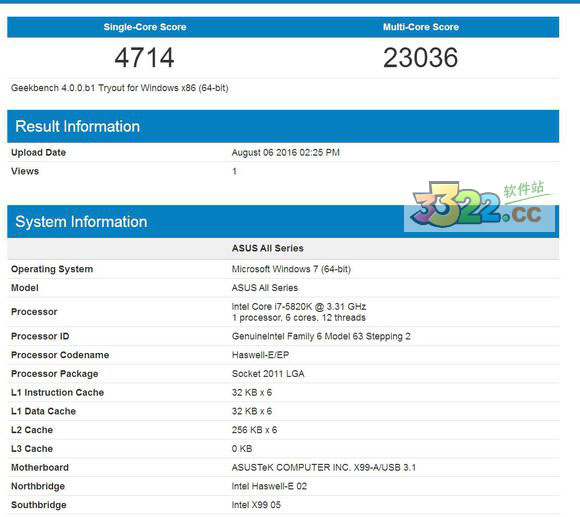Click the Result Information section header
580x517 pixels.
[x=283, y=126]
